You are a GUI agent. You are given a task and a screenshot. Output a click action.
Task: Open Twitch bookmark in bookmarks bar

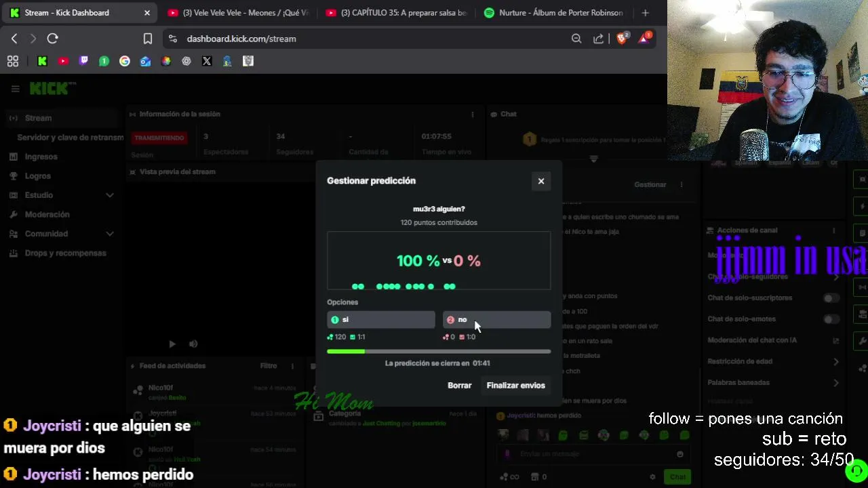(x=83, y=61)
